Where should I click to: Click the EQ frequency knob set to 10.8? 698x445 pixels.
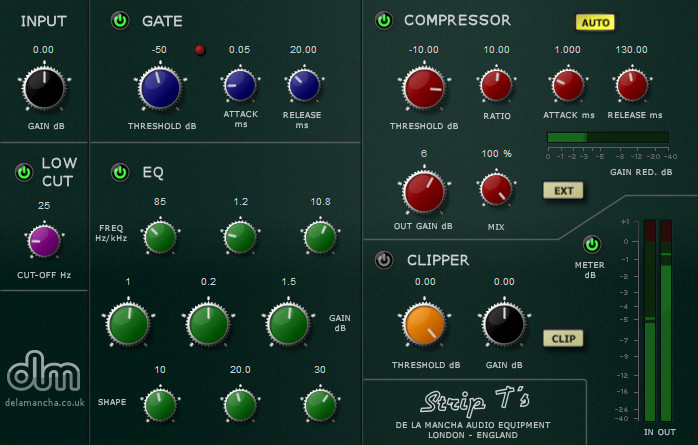[320, 237]
